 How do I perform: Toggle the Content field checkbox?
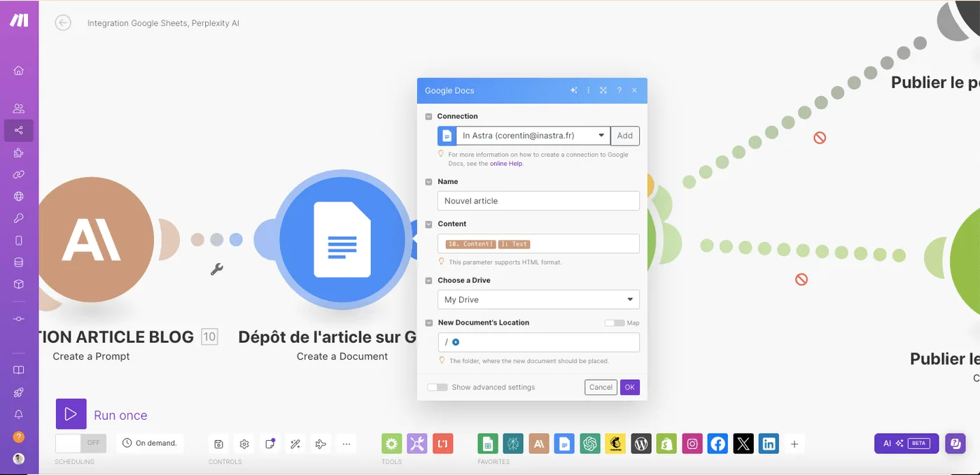(429, 224)
